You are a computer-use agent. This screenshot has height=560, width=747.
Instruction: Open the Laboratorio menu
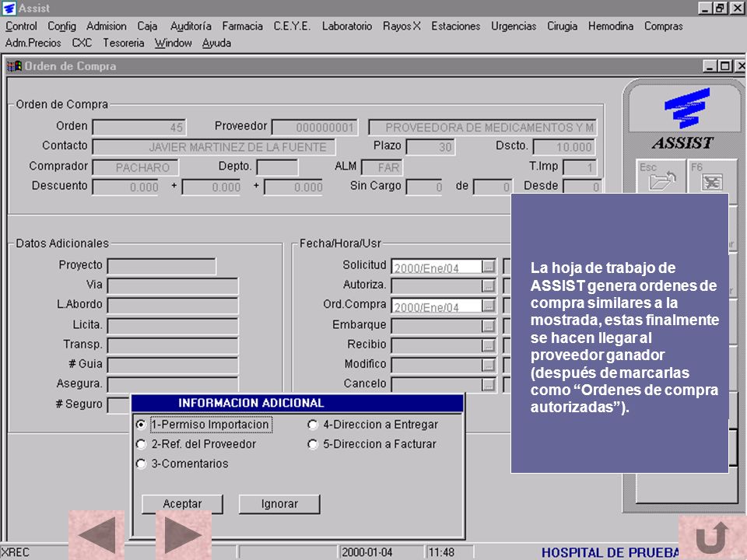click(347, 26)
